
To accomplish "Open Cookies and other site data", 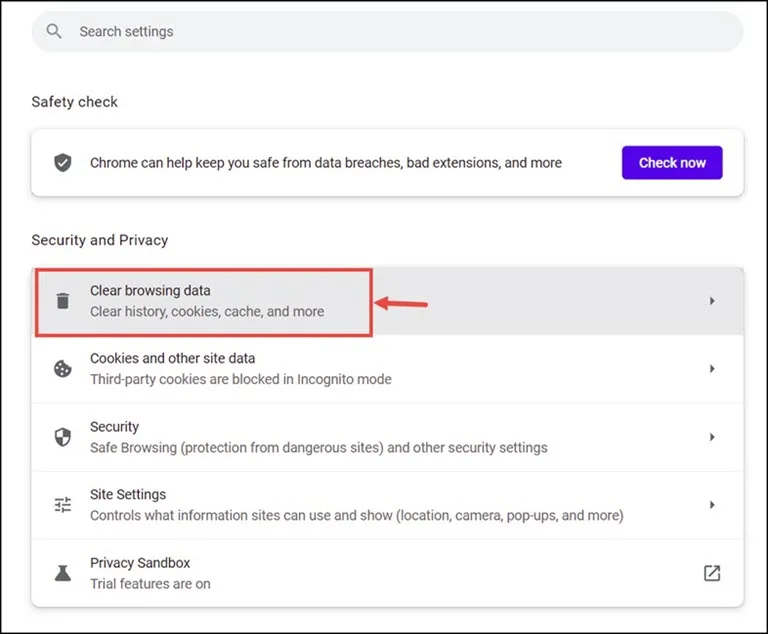I will point(387,369).
